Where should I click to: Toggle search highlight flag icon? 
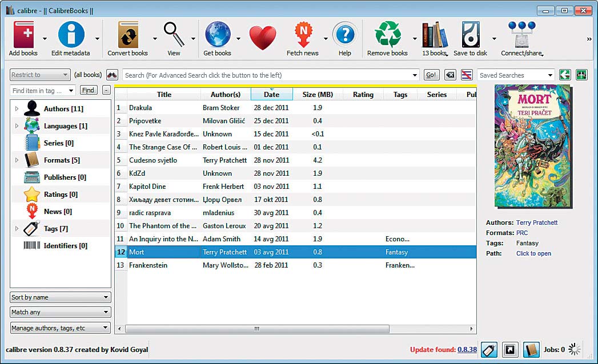pyautogui.click(x=467, y=75)
